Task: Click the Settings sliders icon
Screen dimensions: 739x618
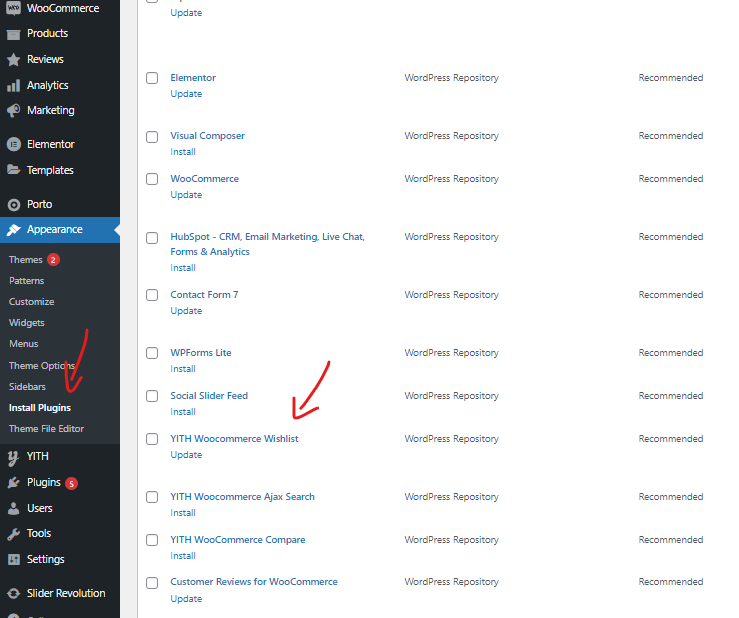Action: [14, 560]
